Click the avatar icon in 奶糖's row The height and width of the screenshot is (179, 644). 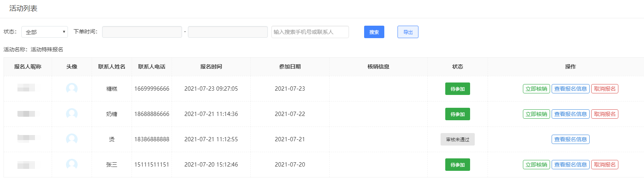[72, 114]
